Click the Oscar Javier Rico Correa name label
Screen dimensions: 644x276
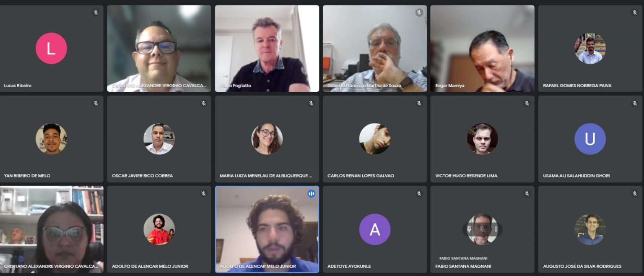(142, 176)
